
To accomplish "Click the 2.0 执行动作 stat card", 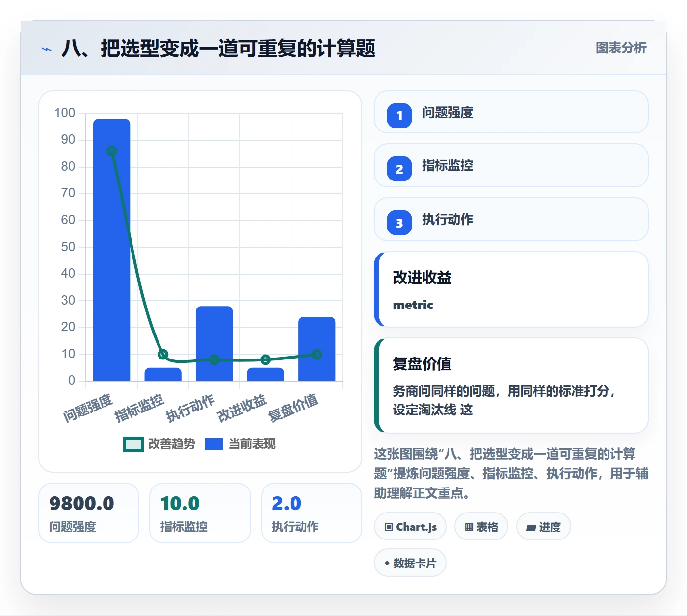I will [x=312, y=513].
